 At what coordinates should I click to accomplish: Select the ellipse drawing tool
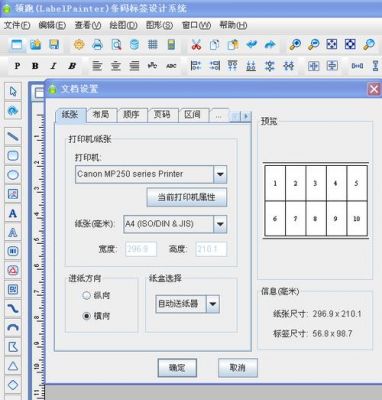(x=13, y=175)
